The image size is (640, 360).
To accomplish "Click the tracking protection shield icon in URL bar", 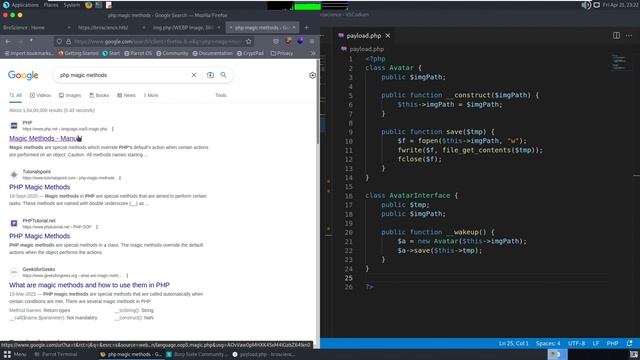I will coord(60,41).
